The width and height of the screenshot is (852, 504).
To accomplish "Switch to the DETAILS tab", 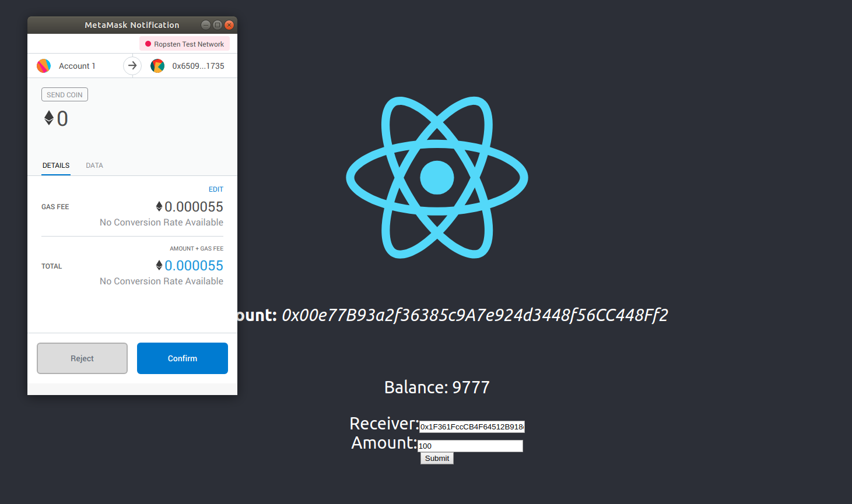I will [56, 165].
